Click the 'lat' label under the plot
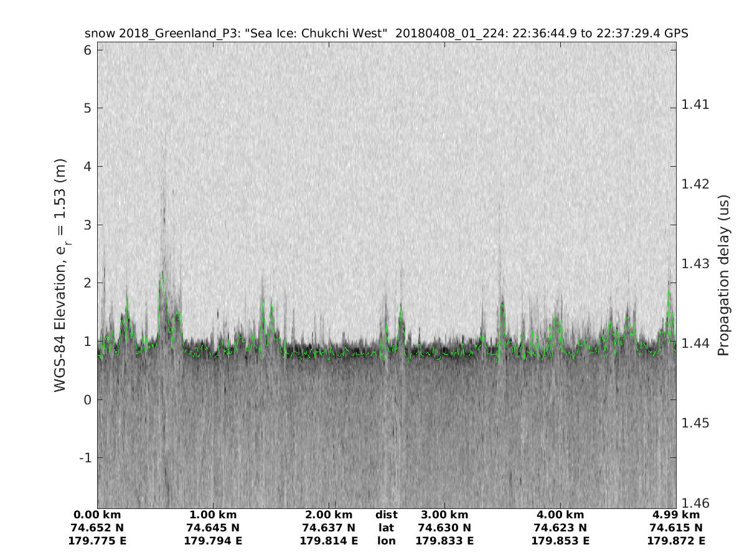 click(386, 528)
